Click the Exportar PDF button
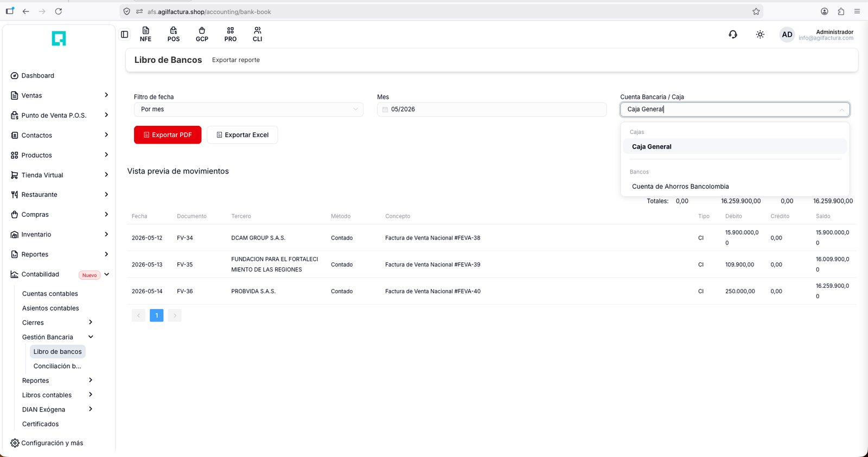The width and height of the screenshot is (868, 457). point(168,135)
